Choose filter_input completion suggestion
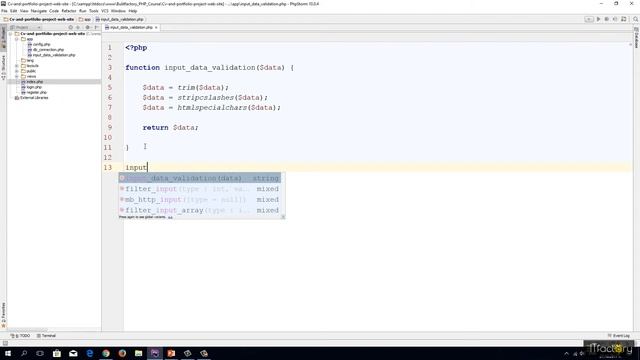Image resolution: width=640 pixels, height=360 pixels. click(200, 189)
